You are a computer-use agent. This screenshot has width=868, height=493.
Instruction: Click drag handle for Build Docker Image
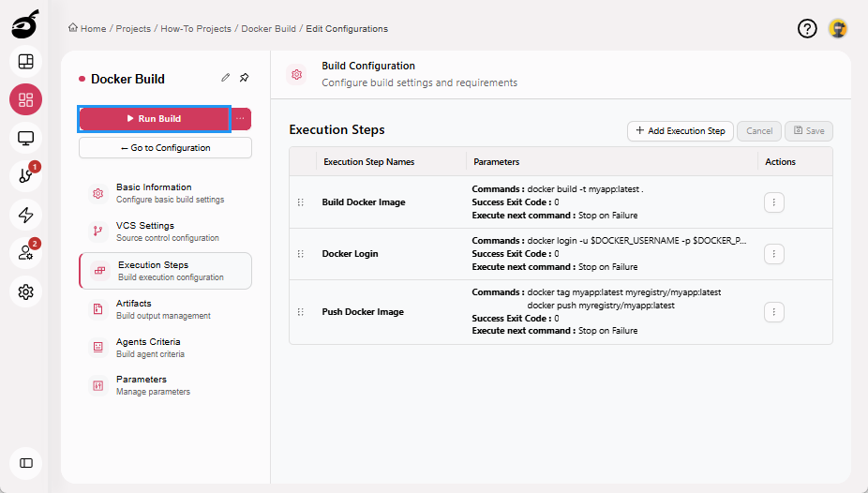pyautogui.click(x=301, y=202)
